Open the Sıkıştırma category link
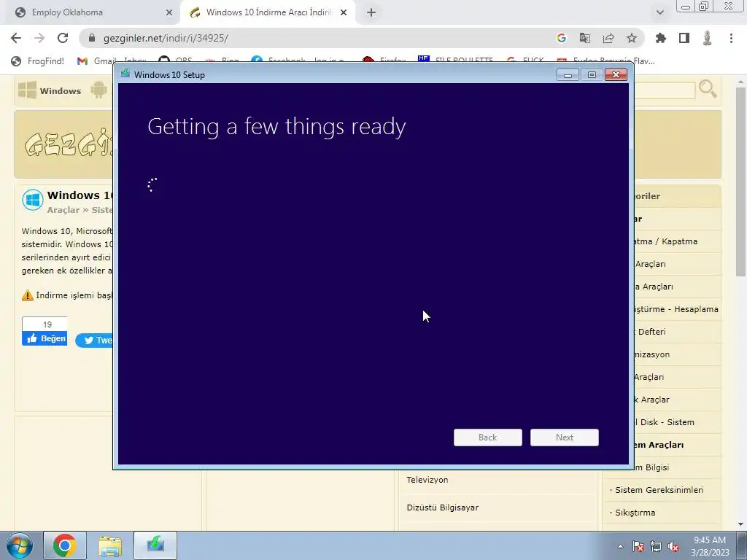The image size is (747, 560). pos(635,513)
